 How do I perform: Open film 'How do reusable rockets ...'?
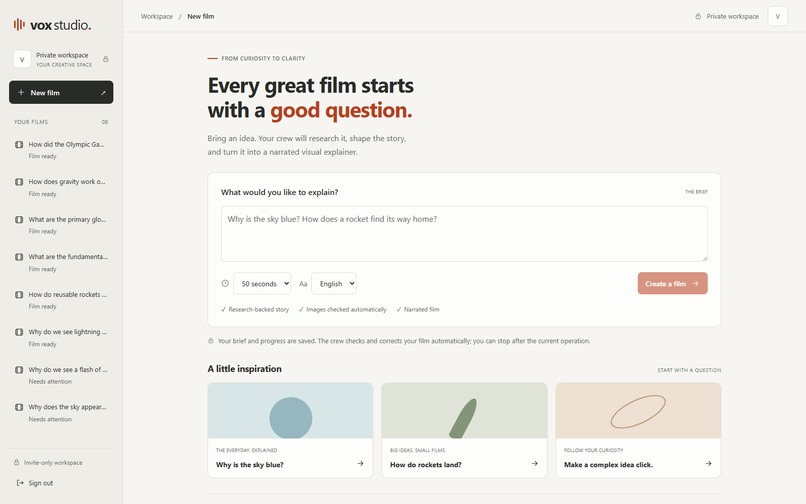tap(61, 300)
